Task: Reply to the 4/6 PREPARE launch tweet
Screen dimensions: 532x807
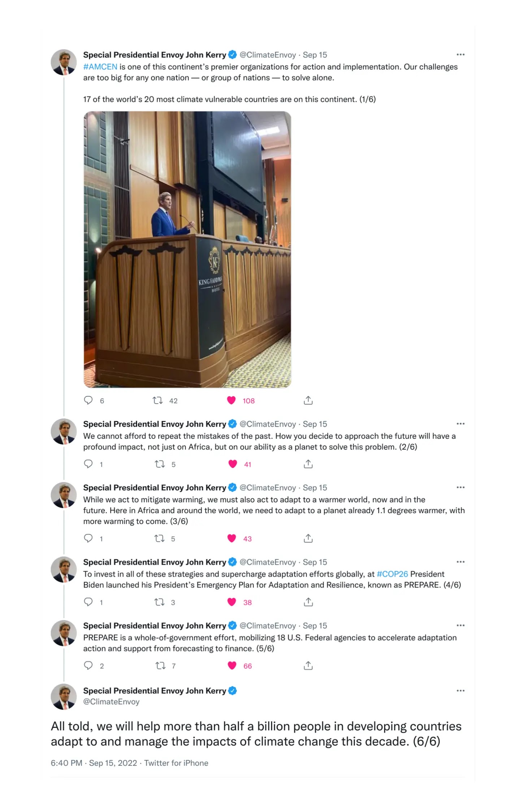Action: click(x=88, y=602)
